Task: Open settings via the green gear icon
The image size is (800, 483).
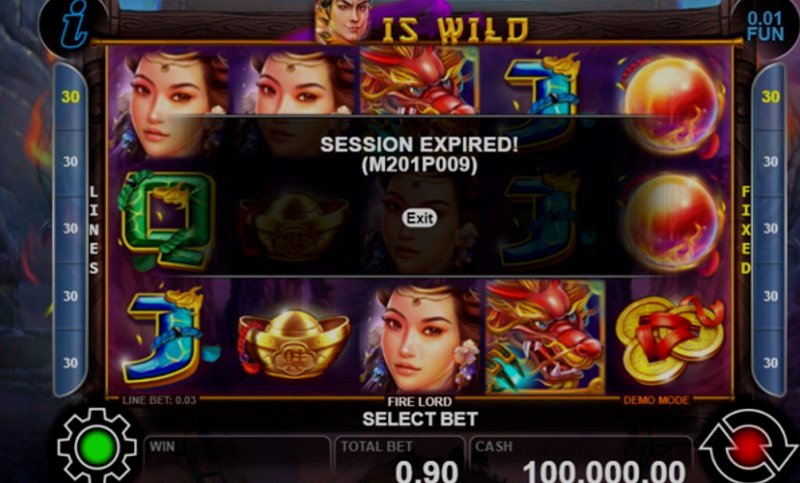Action: tap(96, 446)
